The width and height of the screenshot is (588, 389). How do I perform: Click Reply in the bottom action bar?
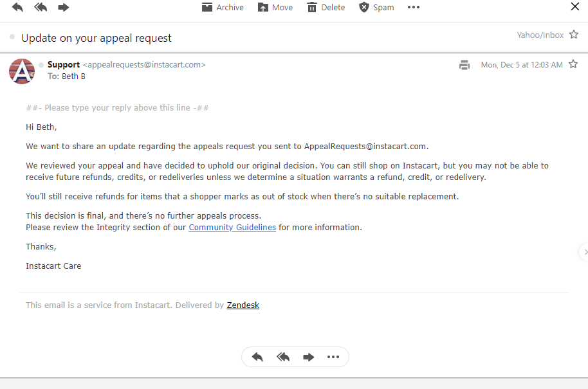pyautogui.click(x=257, y=357)
